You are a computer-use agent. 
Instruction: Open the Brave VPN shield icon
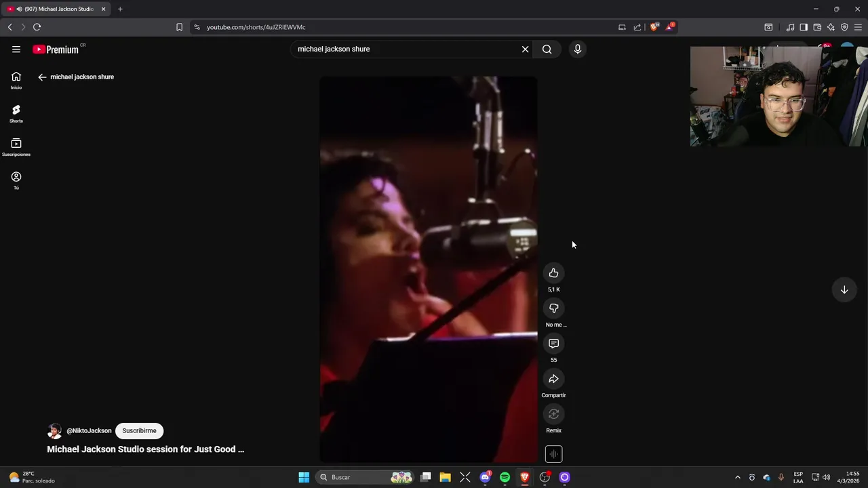tap(844, 27)
